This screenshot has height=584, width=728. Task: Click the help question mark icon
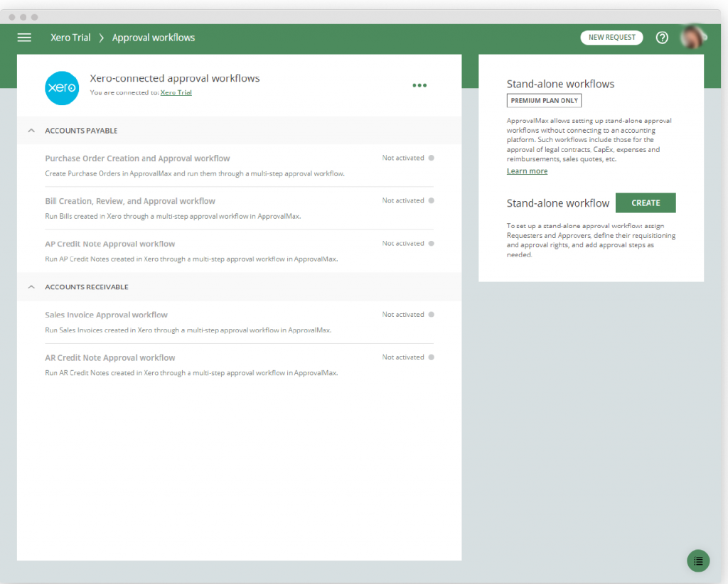click(662, 38)
